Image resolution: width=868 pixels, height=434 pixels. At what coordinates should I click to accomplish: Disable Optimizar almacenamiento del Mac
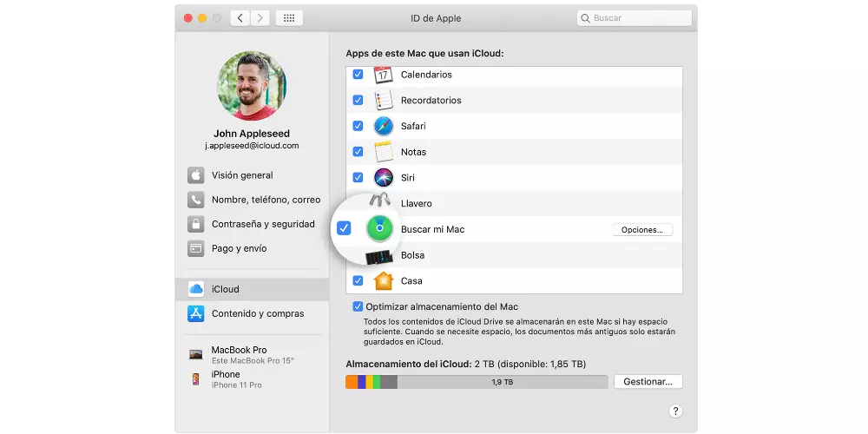coord(358,306)
